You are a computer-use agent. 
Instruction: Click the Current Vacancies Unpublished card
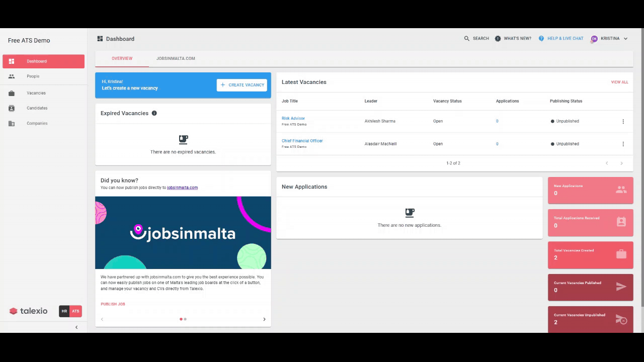591,319
